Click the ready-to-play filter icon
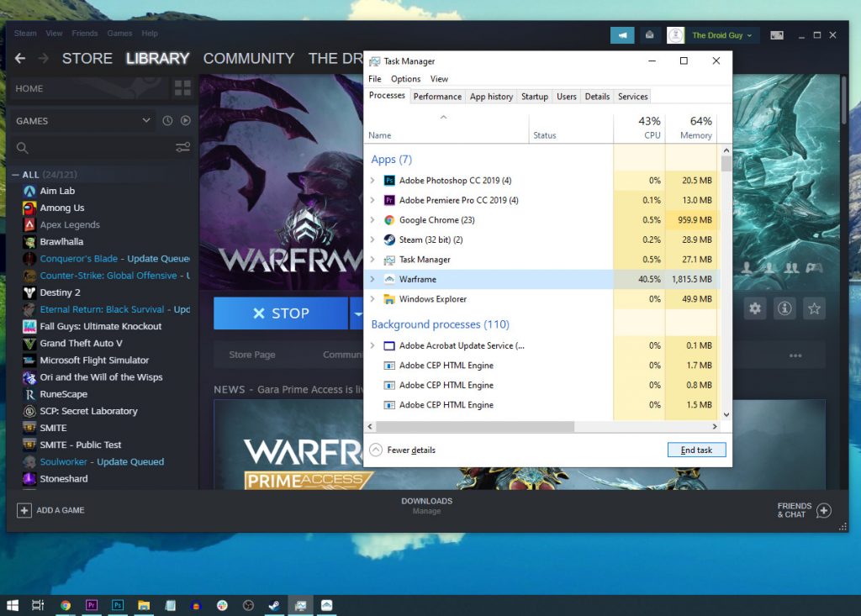 click(186, 121)
